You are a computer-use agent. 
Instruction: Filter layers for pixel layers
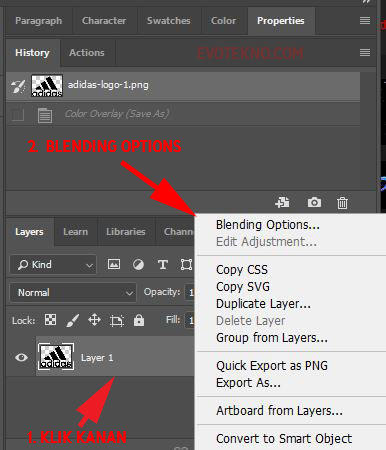point(114,265)
